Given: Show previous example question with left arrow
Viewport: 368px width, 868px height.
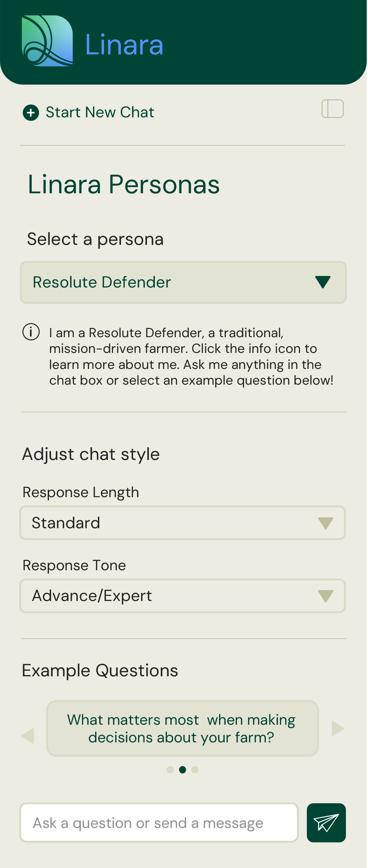Looking at the screenshot, I should pos(28,736).
